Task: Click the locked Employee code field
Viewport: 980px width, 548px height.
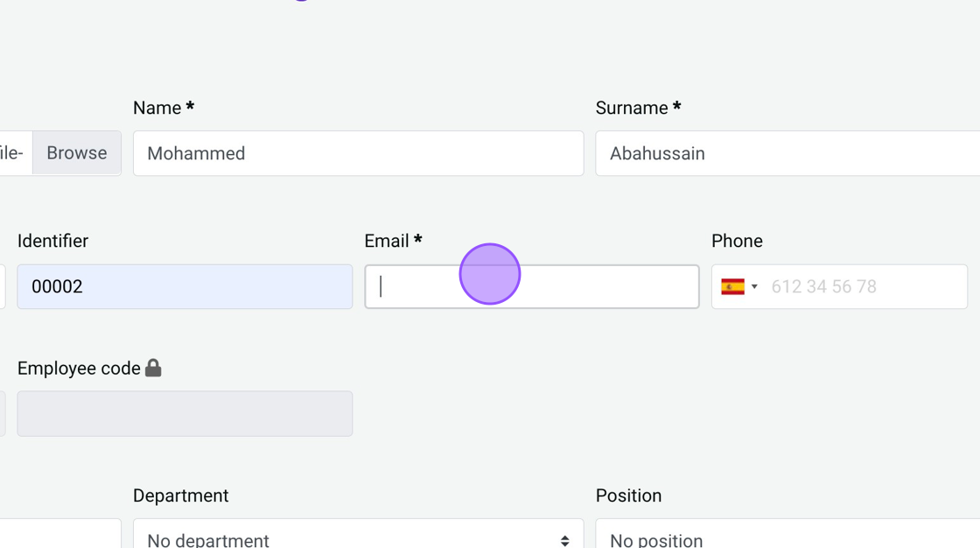Action: pyautogui.click(x=185, y=413)
